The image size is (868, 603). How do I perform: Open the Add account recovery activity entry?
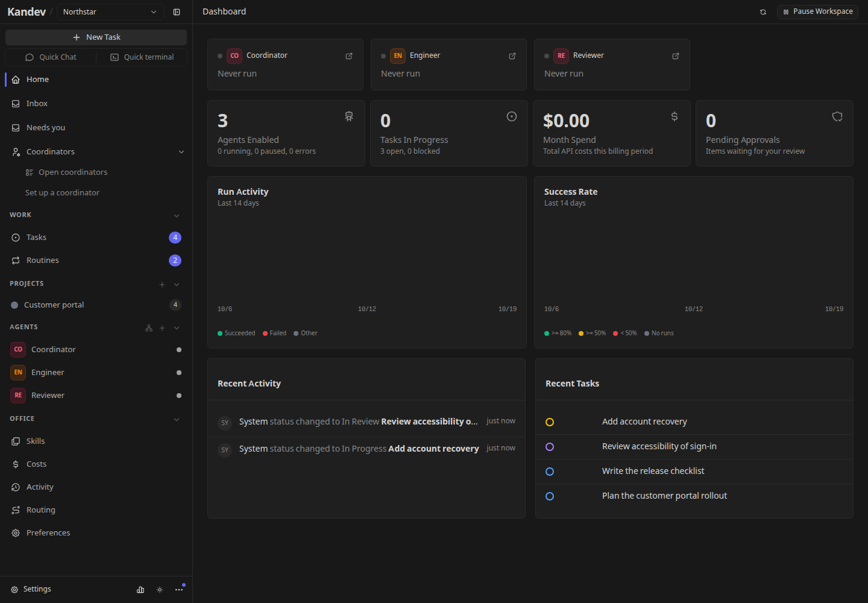366,449
